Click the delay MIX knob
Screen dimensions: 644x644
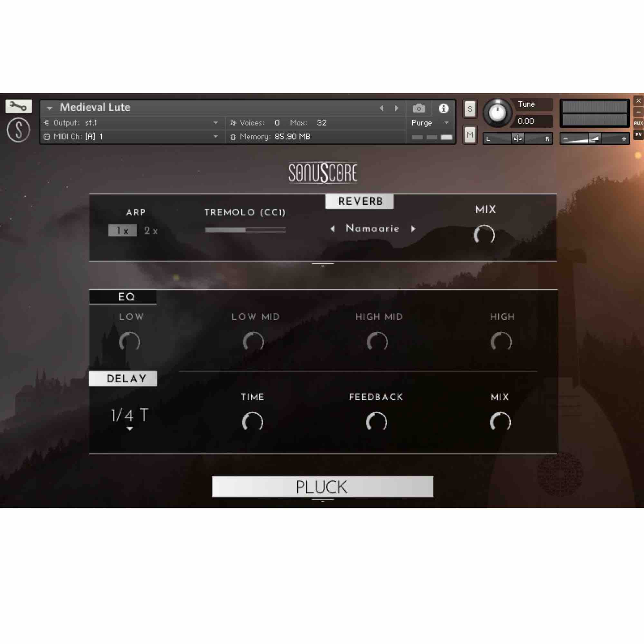tap(500, 422)
